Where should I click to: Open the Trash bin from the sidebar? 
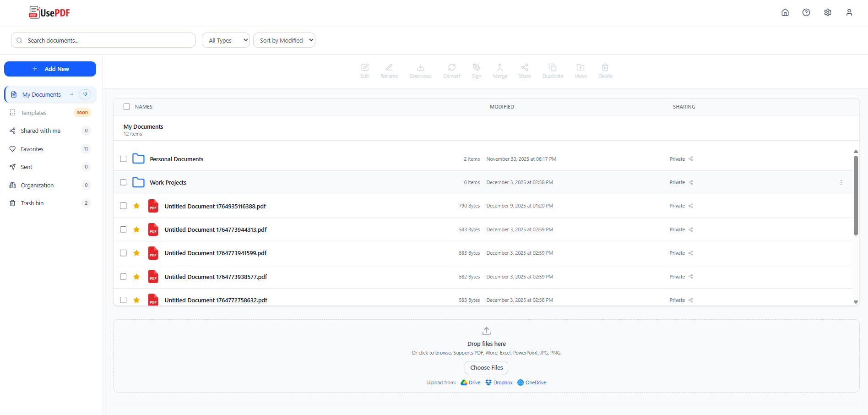tap(32, 203)
